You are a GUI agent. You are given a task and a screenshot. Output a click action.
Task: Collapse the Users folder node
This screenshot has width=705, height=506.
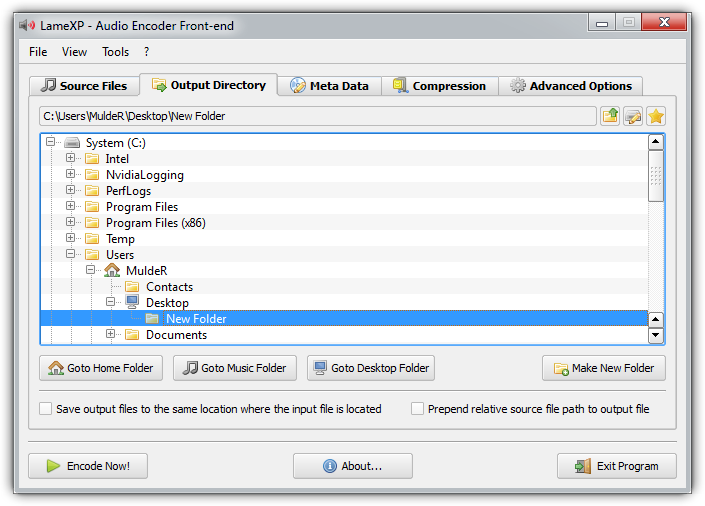coord(71,254)
